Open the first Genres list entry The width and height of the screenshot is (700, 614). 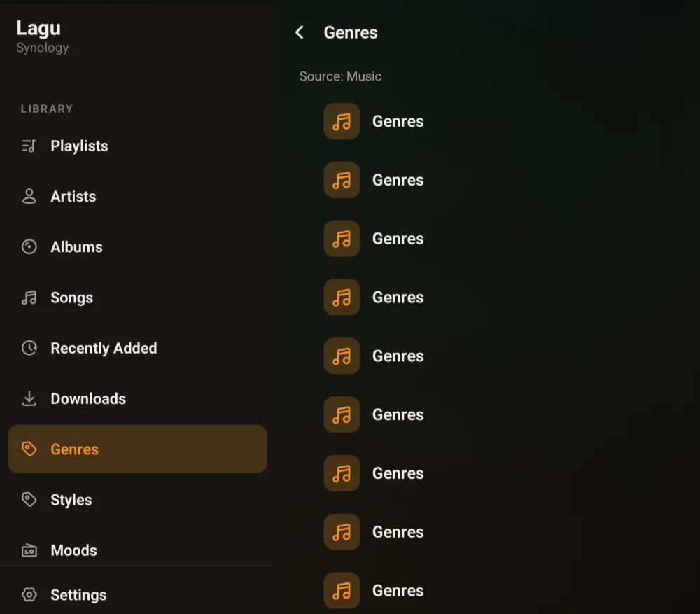click(374, 121)
